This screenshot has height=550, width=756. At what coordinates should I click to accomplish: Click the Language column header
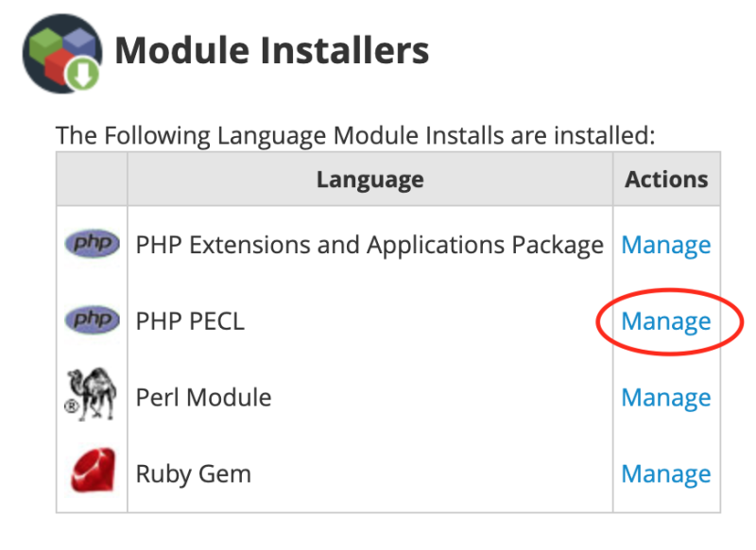click(x=369, y=180)
